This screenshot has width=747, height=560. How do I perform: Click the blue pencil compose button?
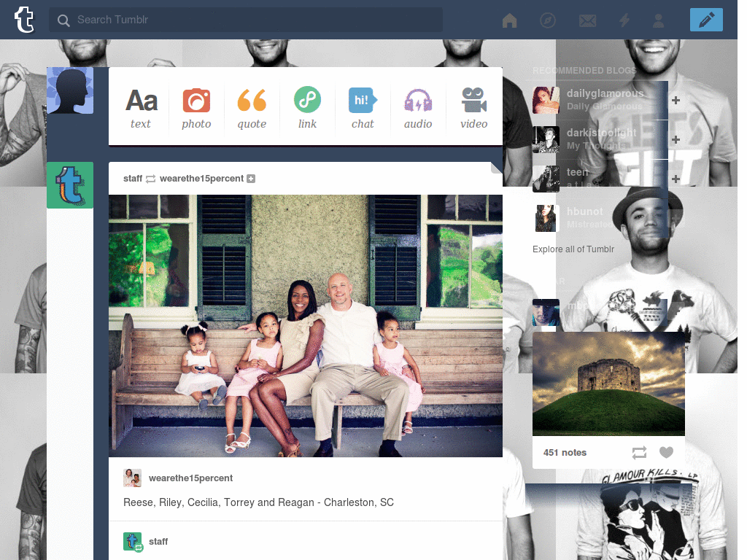click(706, 20)
